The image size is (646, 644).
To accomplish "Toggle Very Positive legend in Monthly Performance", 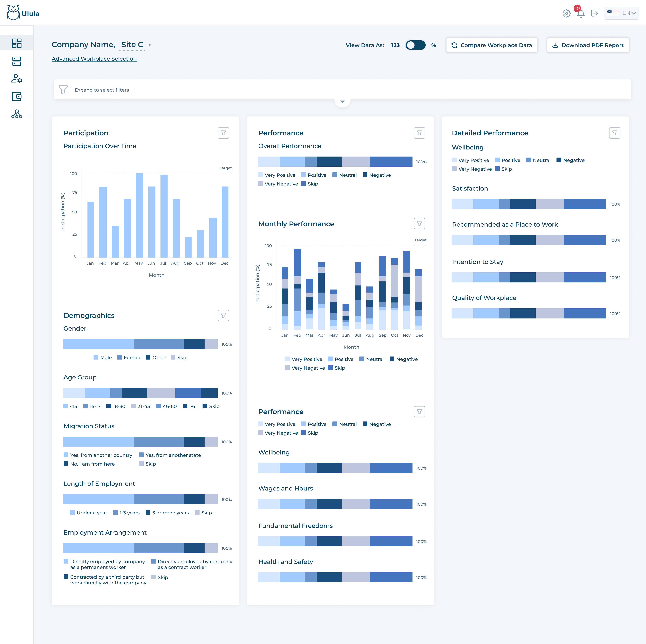I will coord(303,359).
